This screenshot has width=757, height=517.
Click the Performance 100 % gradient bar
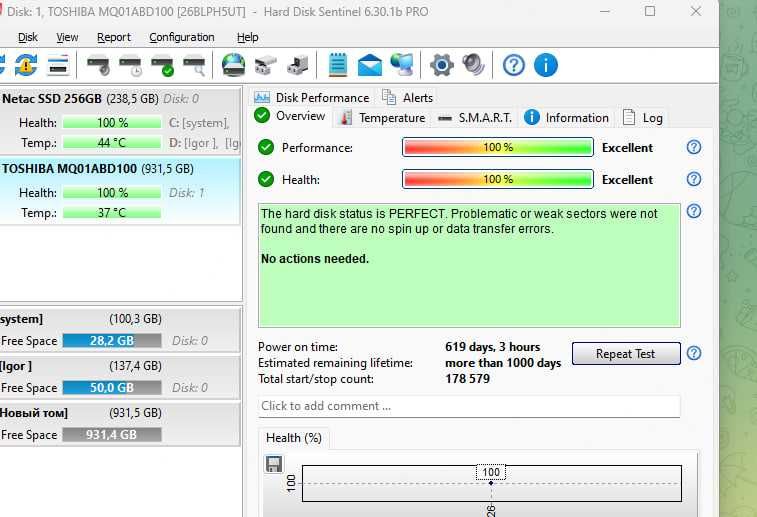(498, 147)
